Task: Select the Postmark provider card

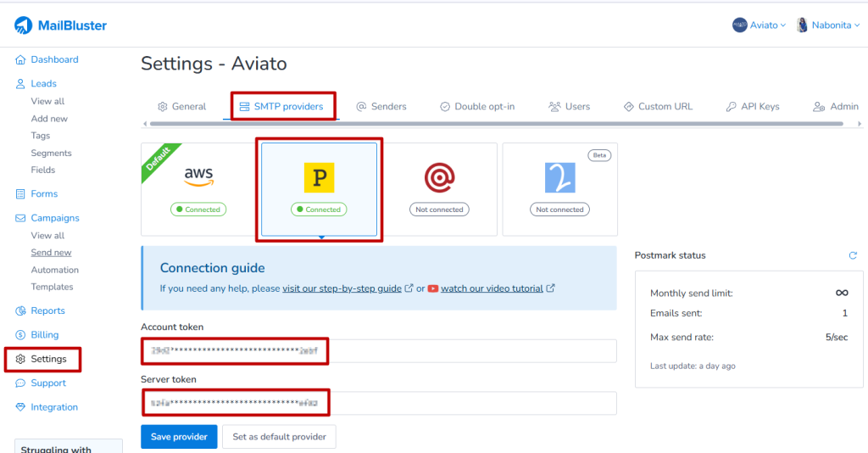Action: click(x=319, y=189)
